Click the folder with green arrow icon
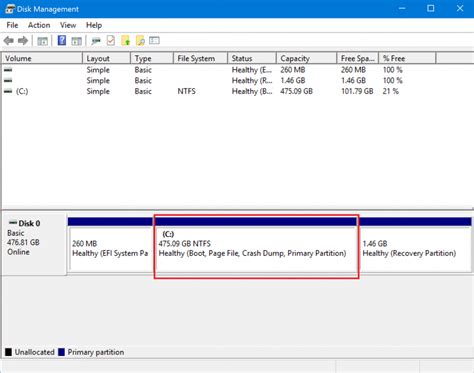The height and width of the screenshot is (373, 474). click(126, 41)
